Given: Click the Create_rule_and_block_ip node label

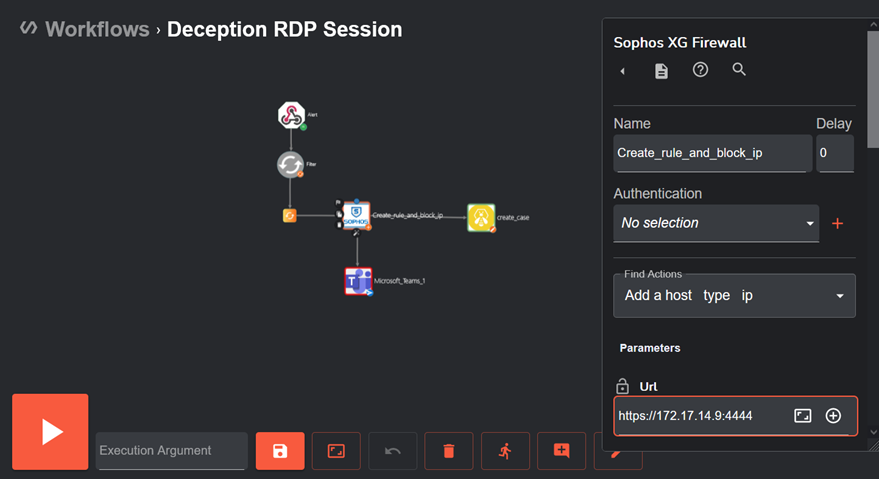Looking at the screenshot, I should (408, 215).
